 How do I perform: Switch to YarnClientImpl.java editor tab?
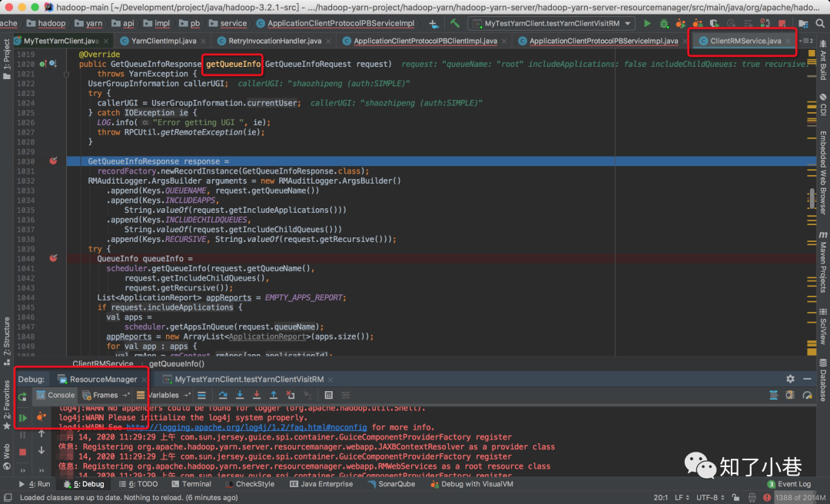(163, 41)
